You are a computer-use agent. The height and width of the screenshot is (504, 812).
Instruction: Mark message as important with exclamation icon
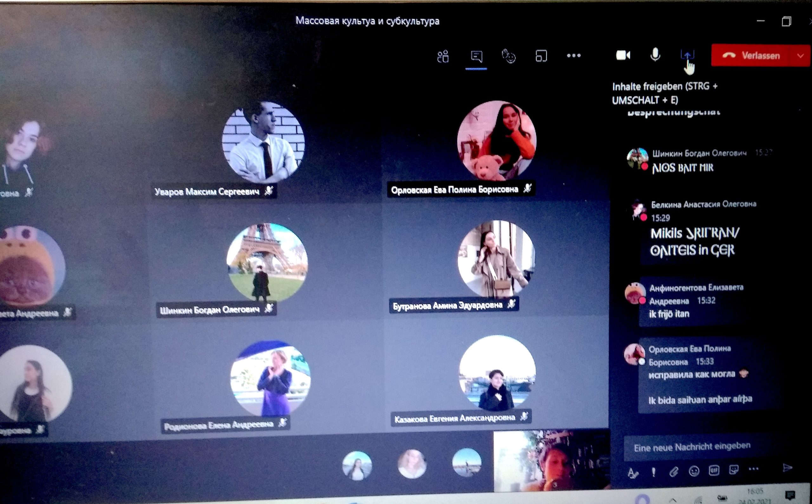click(x=653, y=472)
